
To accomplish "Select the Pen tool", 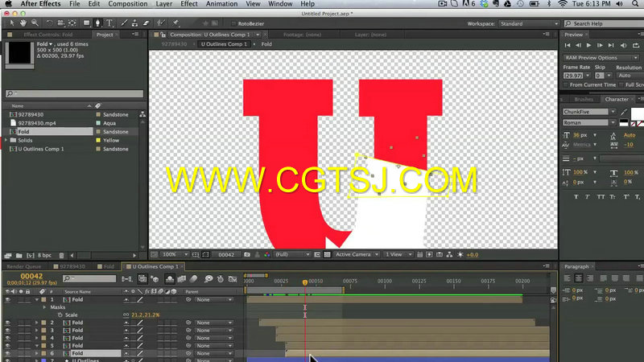I will (97, 23).
